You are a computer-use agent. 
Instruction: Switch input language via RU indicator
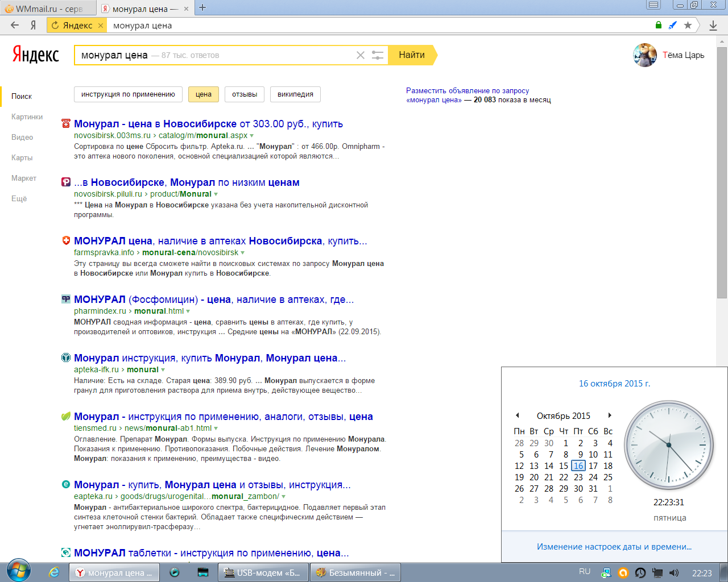tap(585, 572)
